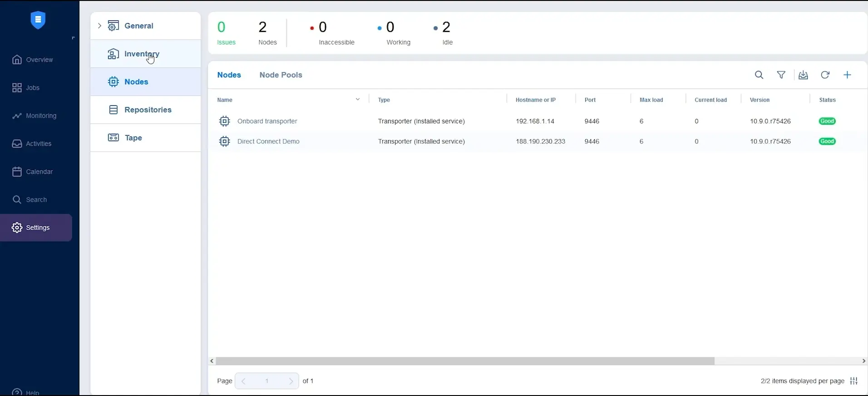Click the Status column header
The height and width of the screenshot is (396, 868).
point(828,100)
